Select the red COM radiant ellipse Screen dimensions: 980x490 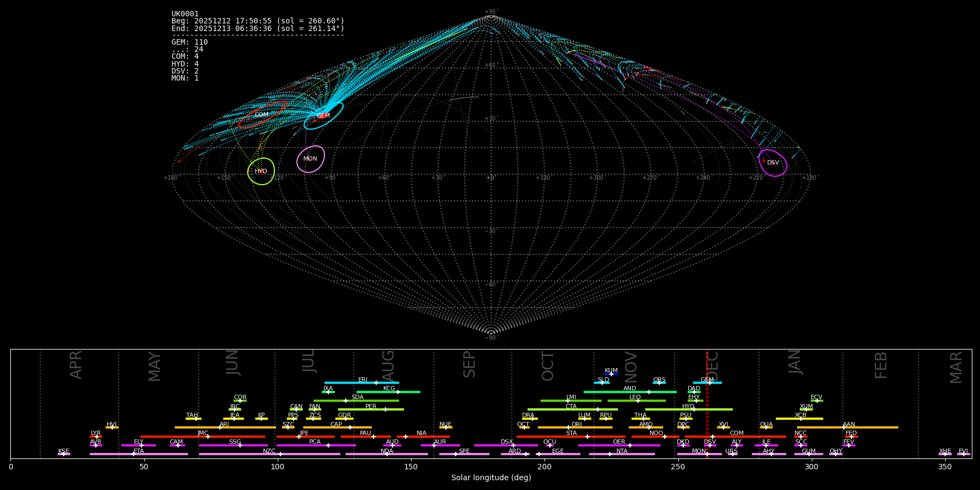pyautogui.click(x=262, y=115)
